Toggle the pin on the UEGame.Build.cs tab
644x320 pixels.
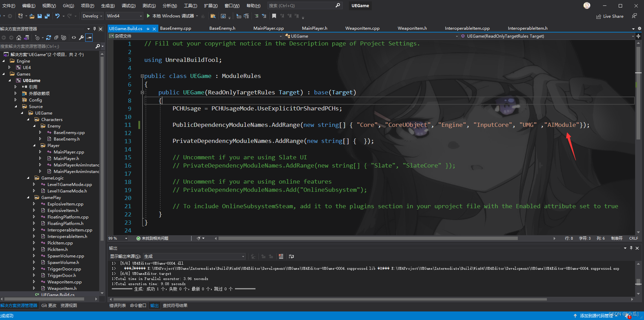(148, 29)
